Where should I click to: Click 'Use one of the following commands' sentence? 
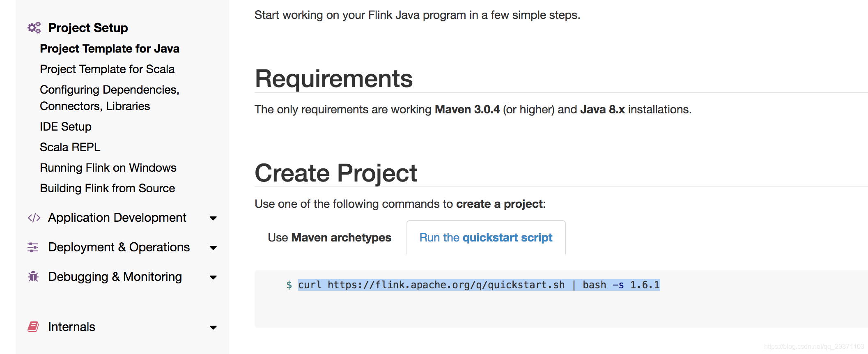(400, 204)
